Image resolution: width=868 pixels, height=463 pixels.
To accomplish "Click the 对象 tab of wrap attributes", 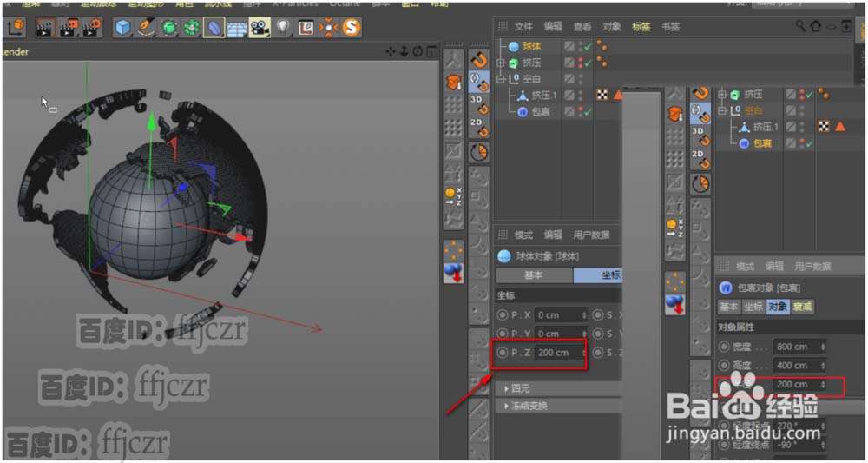I will (x=778, y=307).
